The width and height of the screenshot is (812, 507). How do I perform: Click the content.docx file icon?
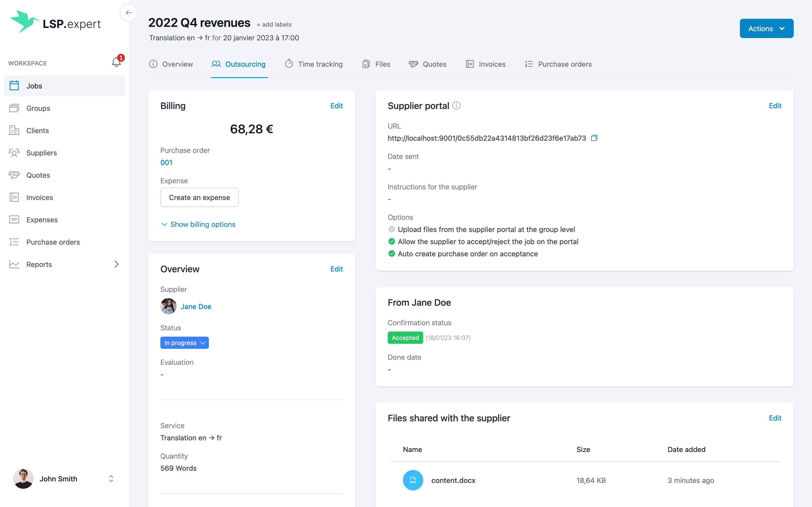click(413, 480)
